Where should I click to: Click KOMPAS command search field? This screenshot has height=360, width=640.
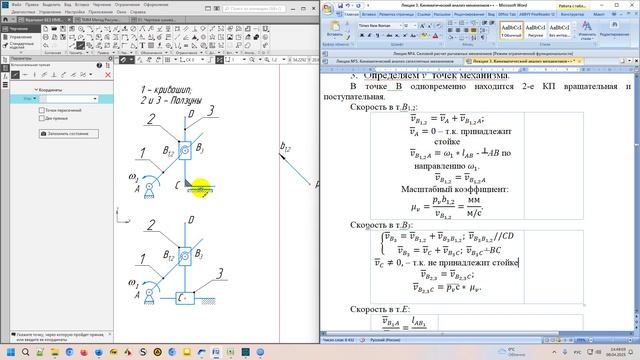click(254, 8)
